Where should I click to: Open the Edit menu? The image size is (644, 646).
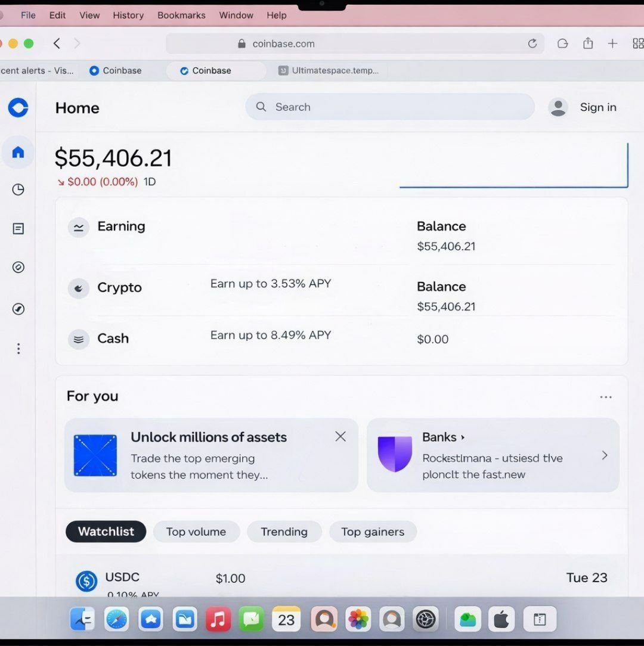[x=57, y=15]
